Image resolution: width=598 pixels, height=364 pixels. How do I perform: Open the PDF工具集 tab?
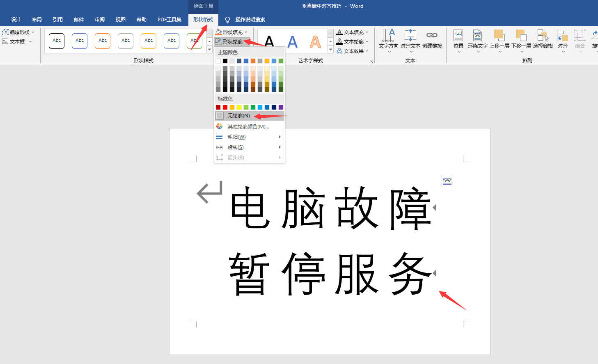[170, 20]
